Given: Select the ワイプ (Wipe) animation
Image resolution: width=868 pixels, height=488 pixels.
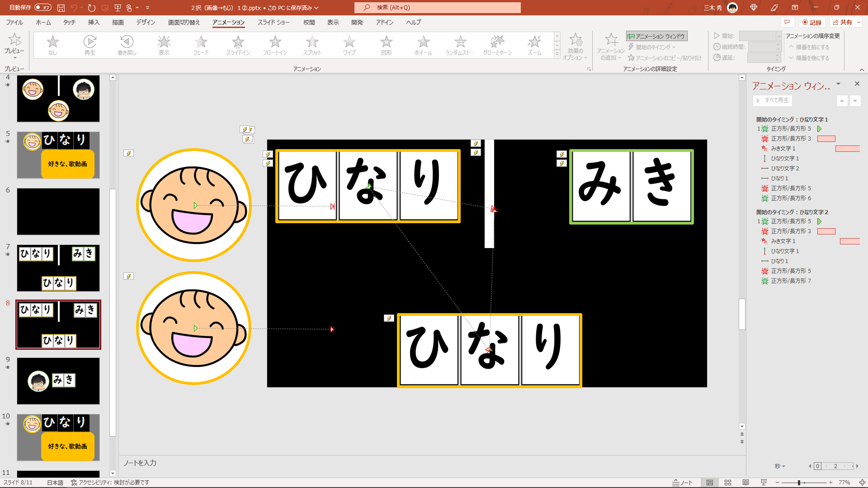Looking at the screenshot, I should click(x=349, y=45).
